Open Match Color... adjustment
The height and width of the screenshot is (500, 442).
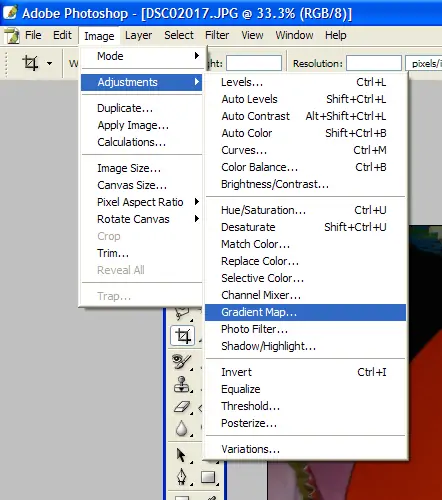click(x=305, y=244)
